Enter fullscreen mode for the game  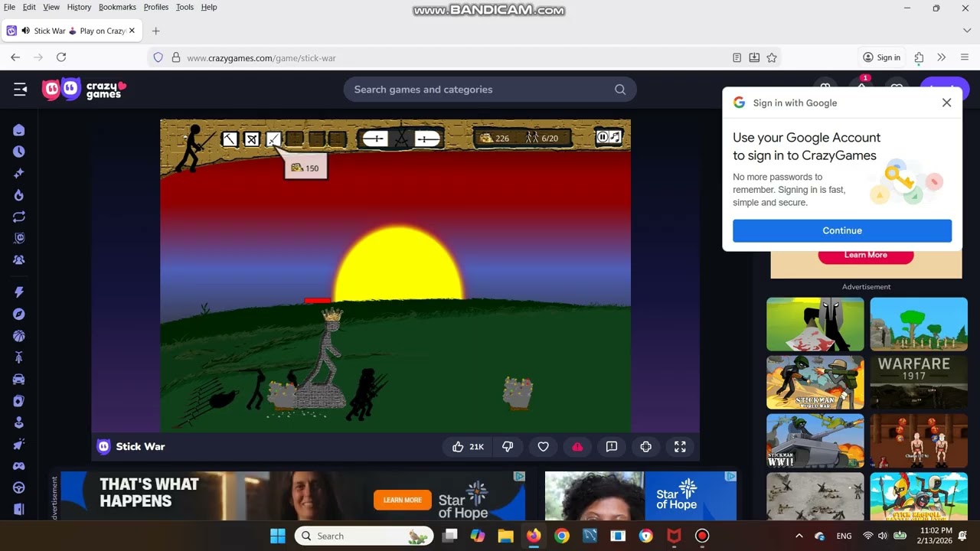(x=680, y=447)
